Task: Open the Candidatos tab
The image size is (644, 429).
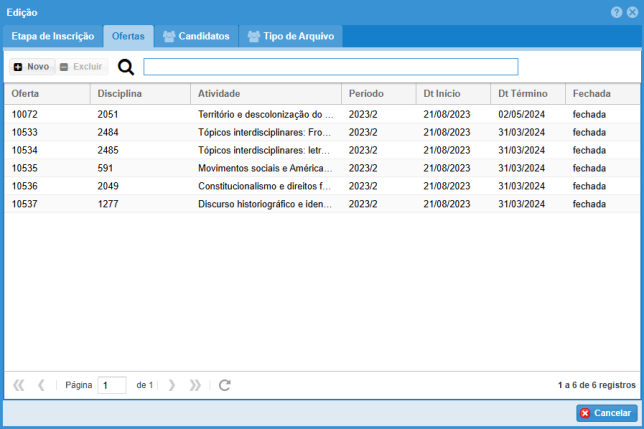Action: click(x=196, y=37)
